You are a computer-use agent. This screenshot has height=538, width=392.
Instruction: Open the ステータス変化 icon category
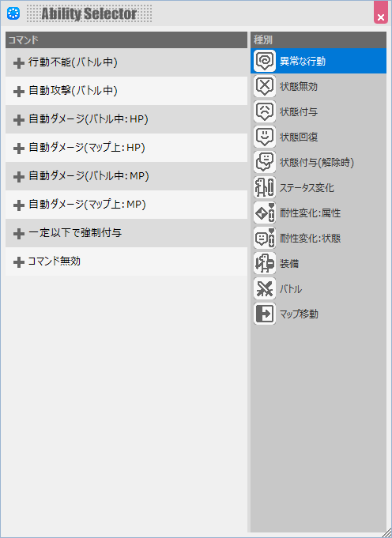pyautogui.click(x=265, y=187)
